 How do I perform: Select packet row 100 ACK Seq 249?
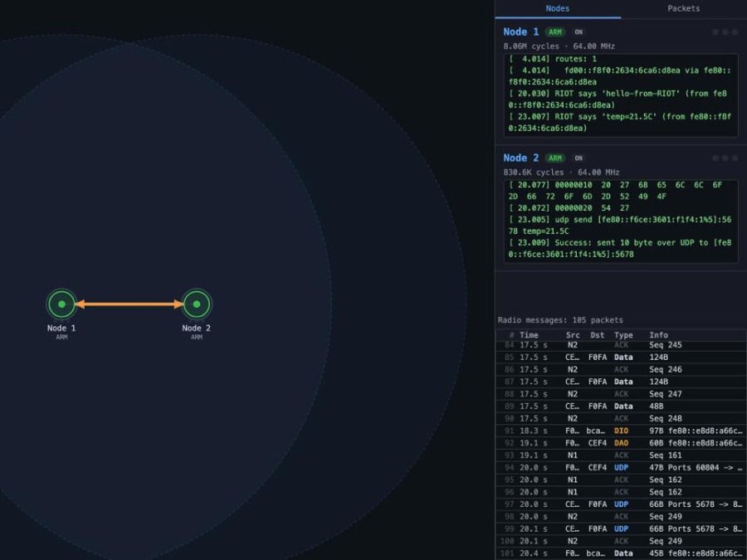tap(621, 542)
